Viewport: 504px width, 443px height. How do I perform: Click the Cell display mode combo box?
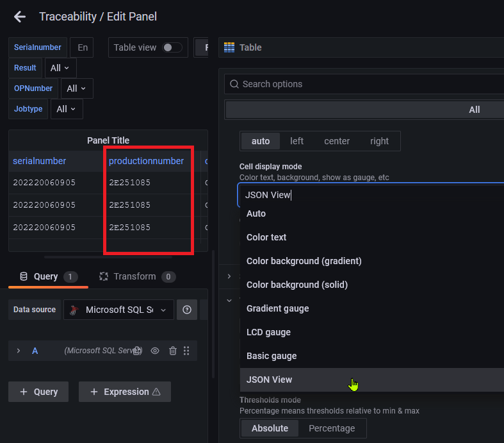[x=371, y=195]
